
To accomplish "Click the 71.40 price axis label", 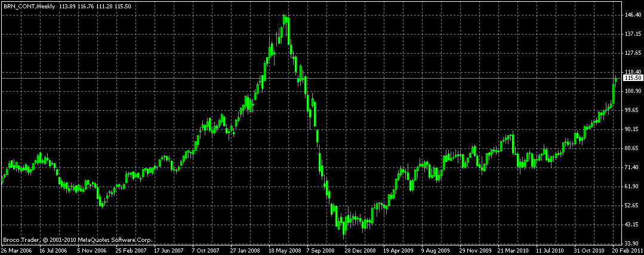I will click(631, 167).
